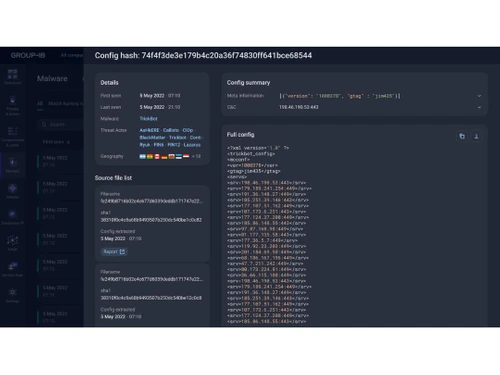Click the Full config heading
The height and width of the screenshot is (375, 500).
[240, 135]
